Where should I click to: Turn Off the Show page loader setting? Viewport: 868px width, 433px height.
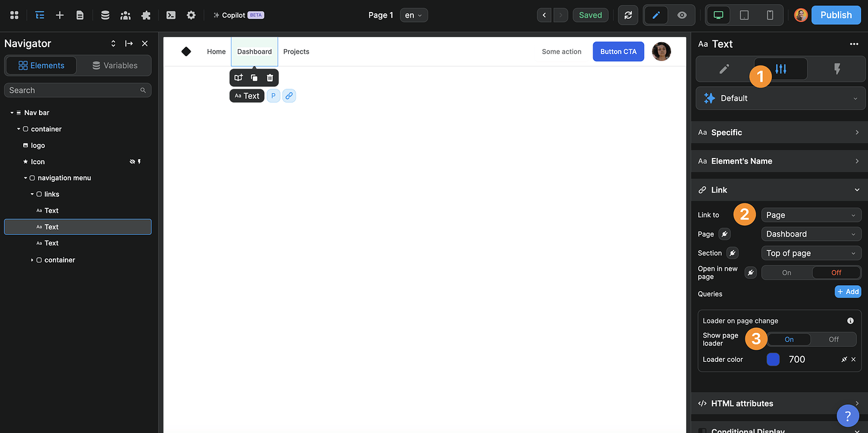pos(833,339)
